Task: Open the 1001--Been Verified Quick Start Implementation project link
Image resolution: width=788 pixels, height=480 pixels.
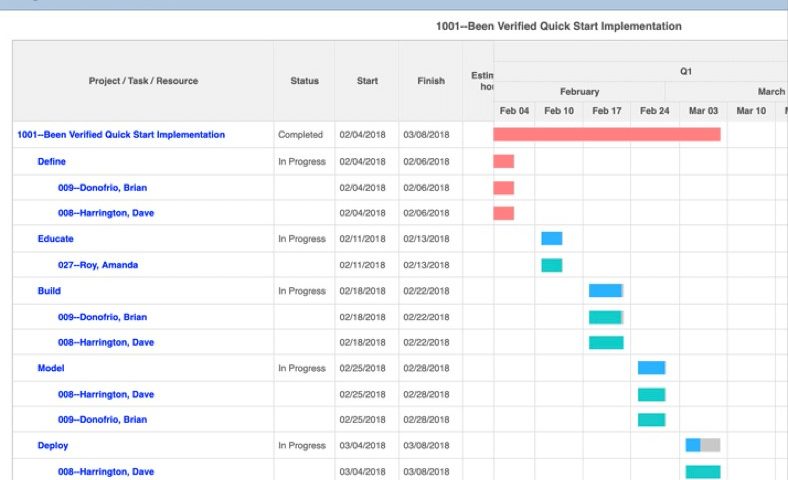Action: point(121,135)
